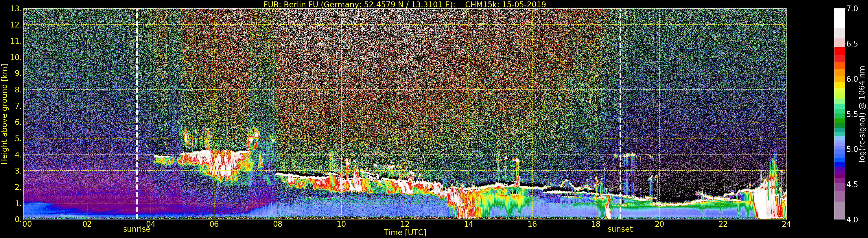This screenshot has width=868, height=238.
Task: Click the time axis tick '08'
Action: (x=278, y=224)
